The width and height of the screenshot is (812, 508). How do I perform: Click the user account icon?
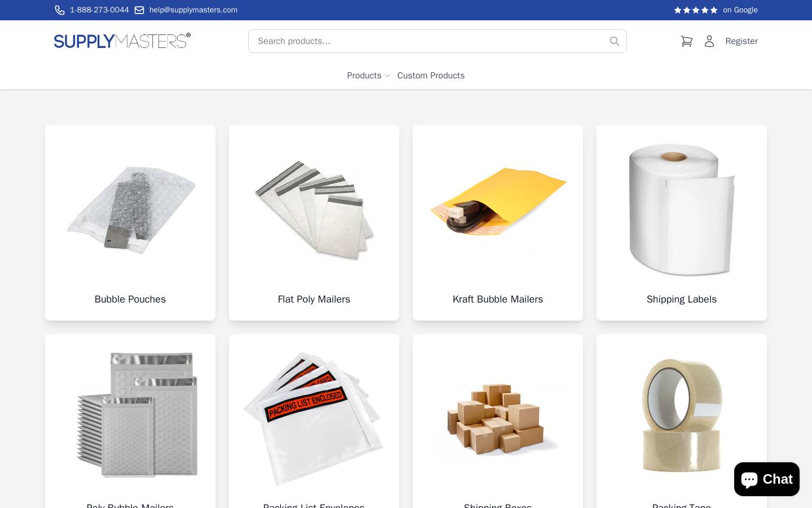(x=709, y=41)
